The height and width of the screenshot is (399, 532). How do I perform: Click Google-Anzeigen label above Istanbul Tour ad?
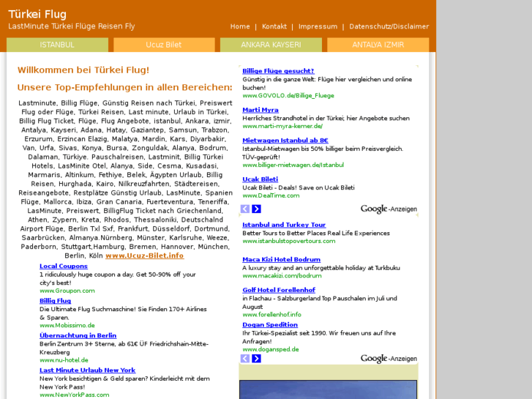click(389, 209)
